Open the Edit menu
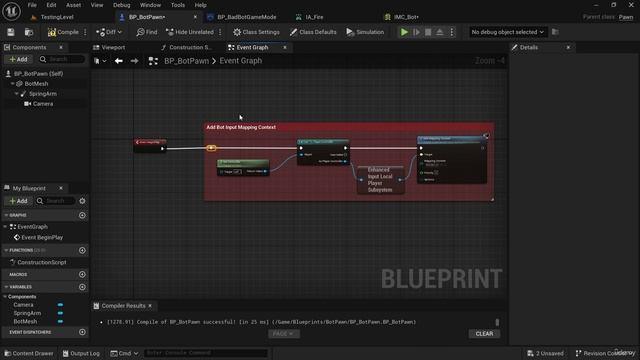Viewport: 640px width, 360px height. coord(51,5)
